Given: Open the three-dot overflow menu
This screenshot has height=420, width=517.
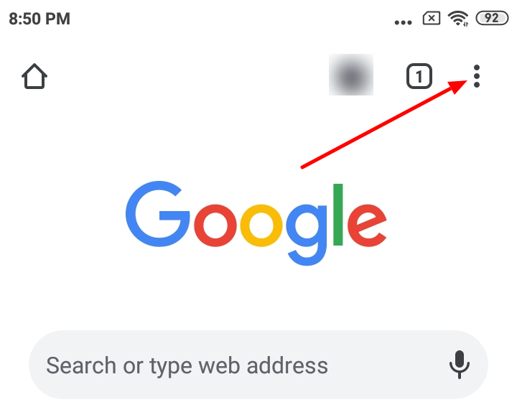Looking at the screenshot, I should [477, 76].
